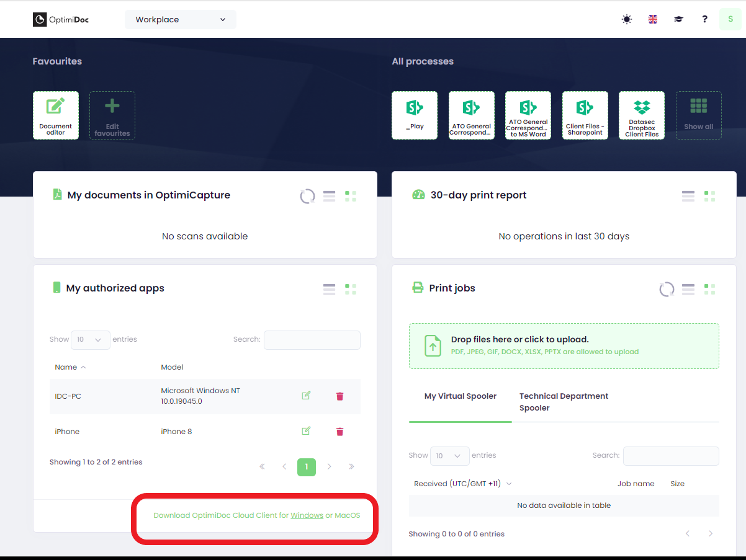Go to next page of print jobs
The height and width of the screenshot is (560, 746).
(x=711, y=534)
